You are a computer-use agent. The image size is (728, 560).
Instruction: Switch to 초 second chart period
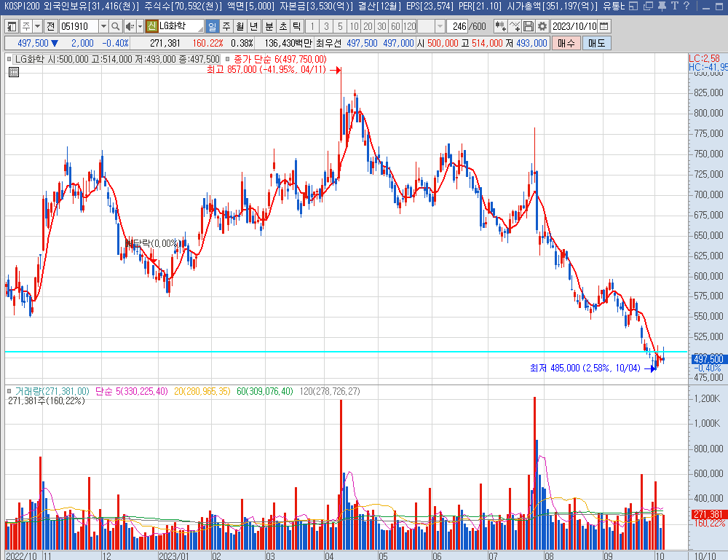click(283, 26)
